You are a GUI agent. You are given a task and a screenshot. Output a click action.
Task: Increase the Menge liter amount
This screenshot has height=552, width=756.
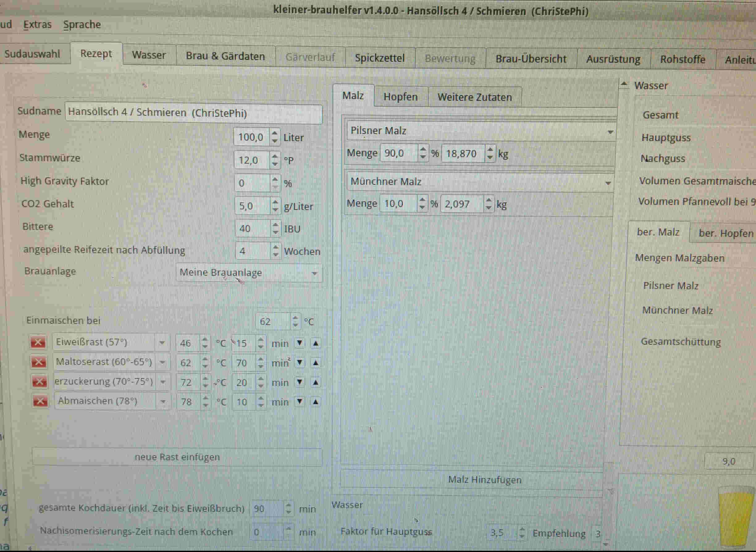pos(275,133)
